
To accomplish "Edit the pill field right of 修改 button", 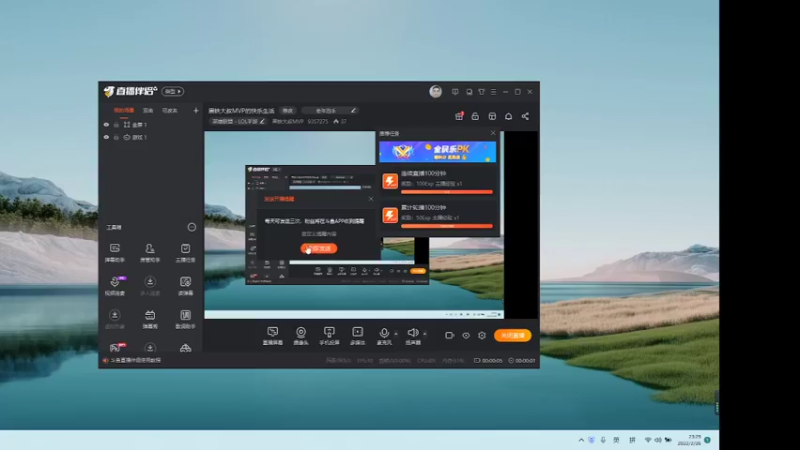I will (329, 110).
